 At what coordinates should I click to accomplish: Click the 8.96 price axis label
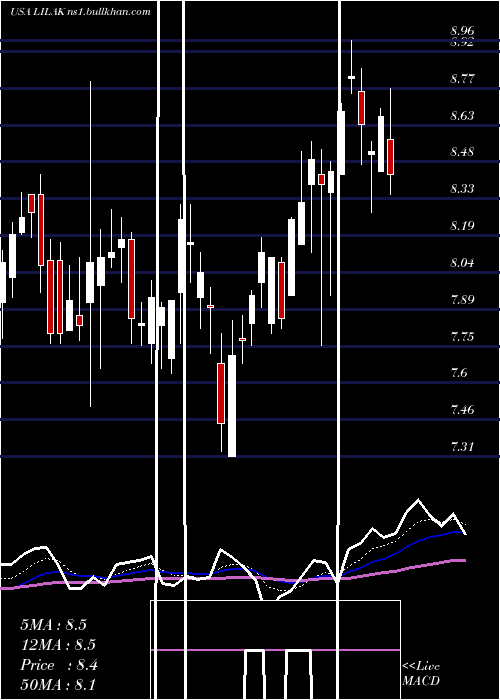462,31
